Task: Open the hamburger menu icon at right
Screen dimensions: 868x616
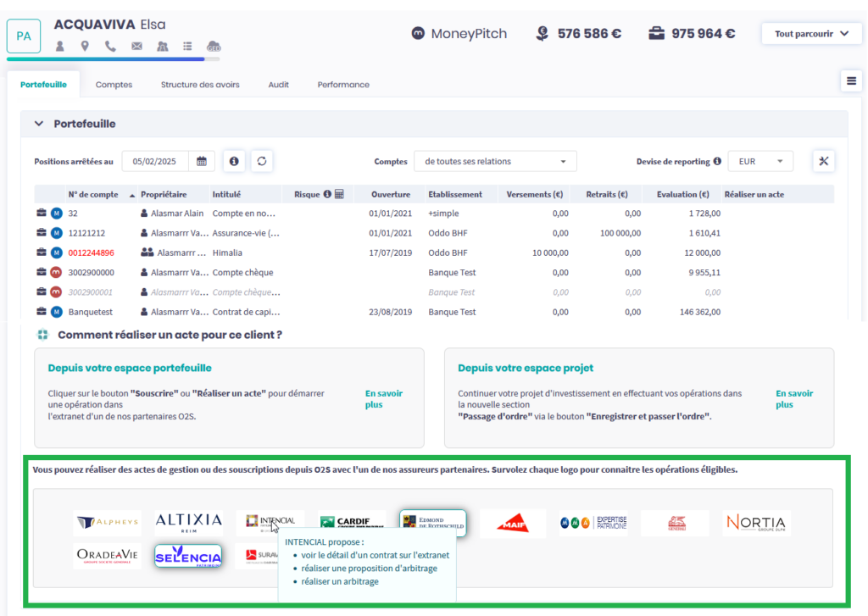Action: 851,80
